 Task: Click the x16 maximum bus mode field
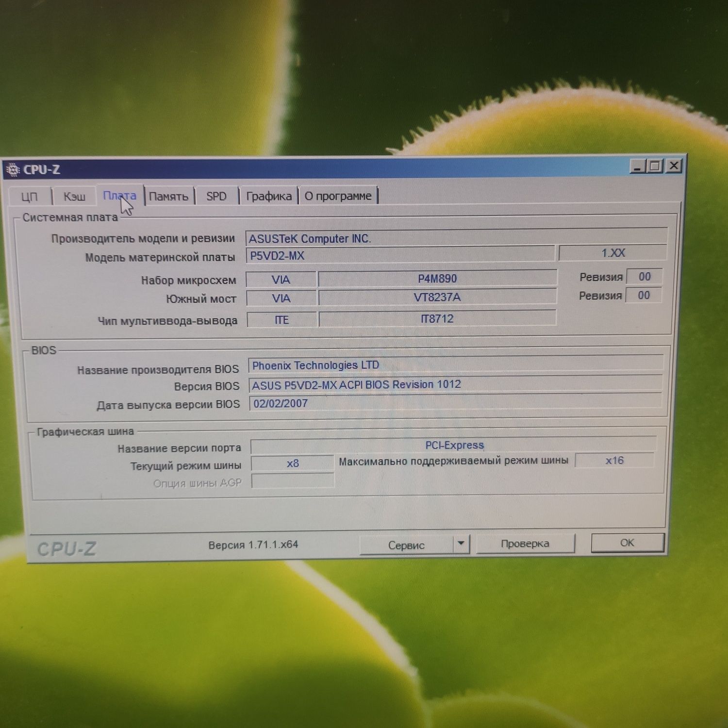point(614,460)
